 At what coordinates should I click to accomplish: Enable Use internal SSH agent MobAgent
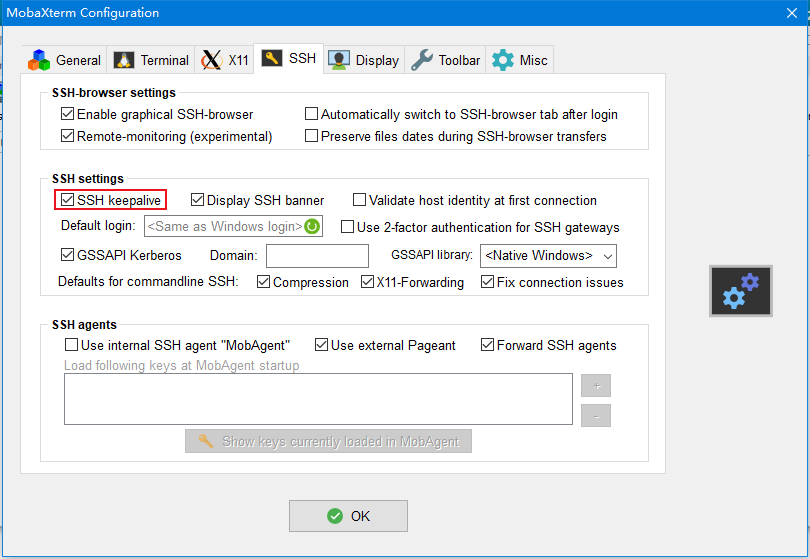pos(71,345)
